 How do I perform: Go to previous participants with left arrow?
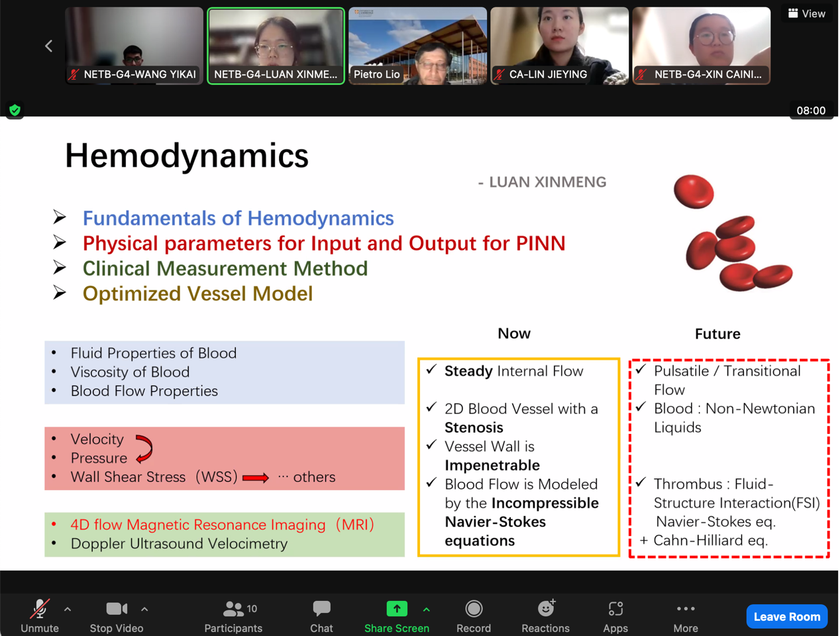point(48,46)
